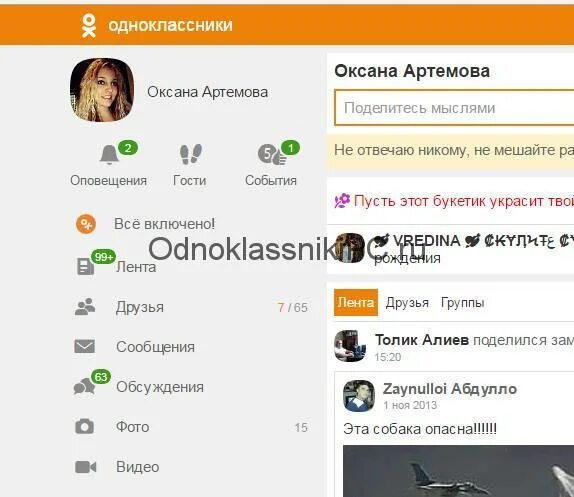Open Лента in the left menu
The height and width of the screenshot is (497, 574).
pyautogui.click(x=136, y=267)
